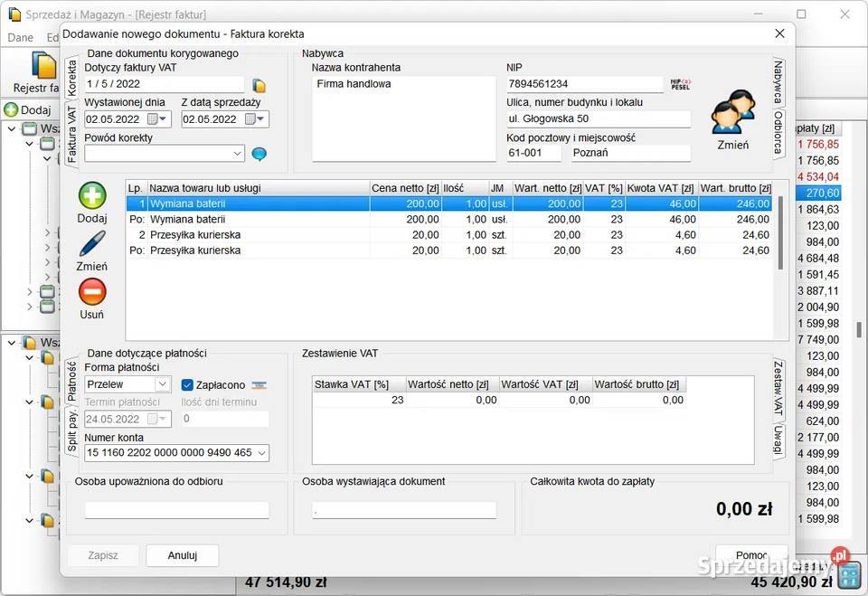The width and height of the screenshot is (868, 596).
Task: Switch to the Odbiorca vertical tab
Action: (x=778, y=134)
